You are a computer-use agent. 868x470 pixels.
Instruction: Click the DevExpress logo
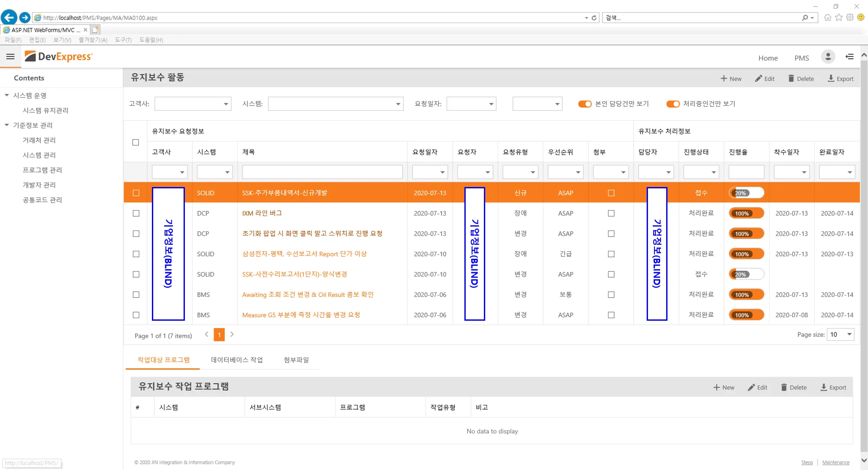coord(59,56)
